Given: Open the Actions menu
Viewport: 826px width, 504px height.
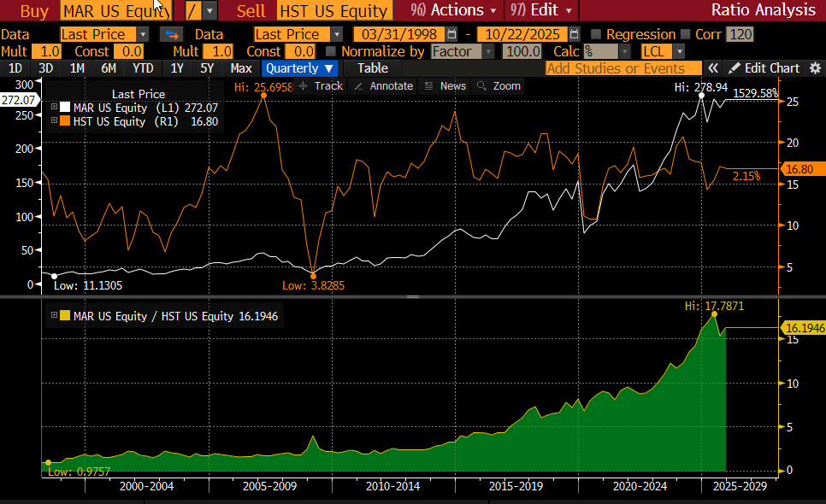Looking at the screenshot, I should click(x=453, y=10).
